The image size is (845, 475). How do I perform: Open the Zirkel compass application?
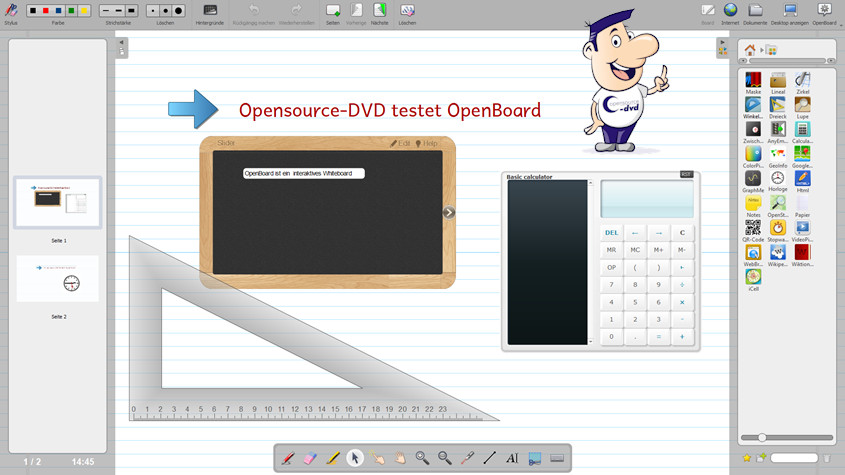click(802, 82)
